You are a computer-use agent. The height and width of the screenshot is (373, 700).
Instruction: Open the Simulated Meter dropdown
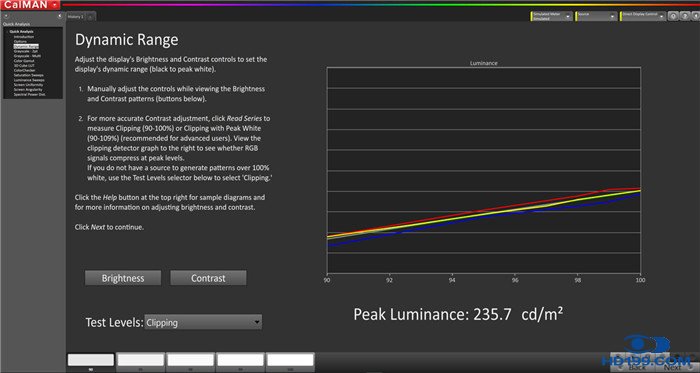pos(552,16)
